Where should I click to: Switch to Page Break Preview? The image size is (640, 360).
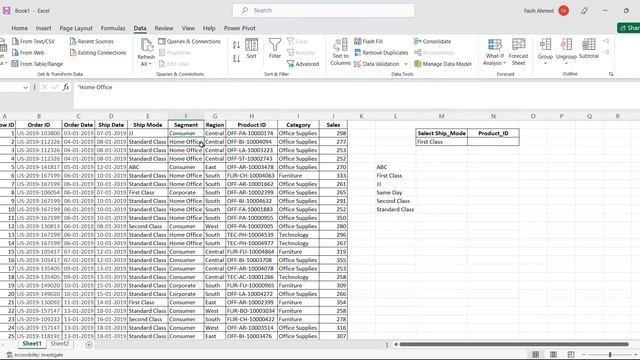(571, 354)
